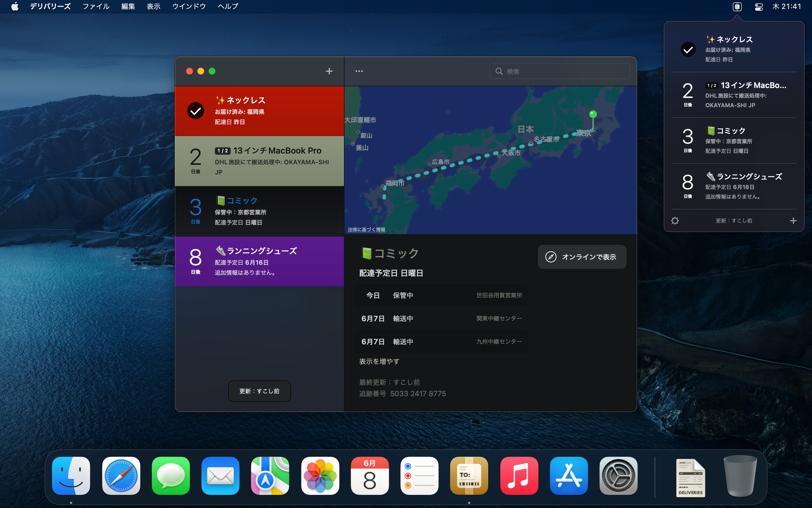This screenshot has height=508, width=812.
Task: Select the コミック delivery in the main list
Action: click(x=259, y=211)
